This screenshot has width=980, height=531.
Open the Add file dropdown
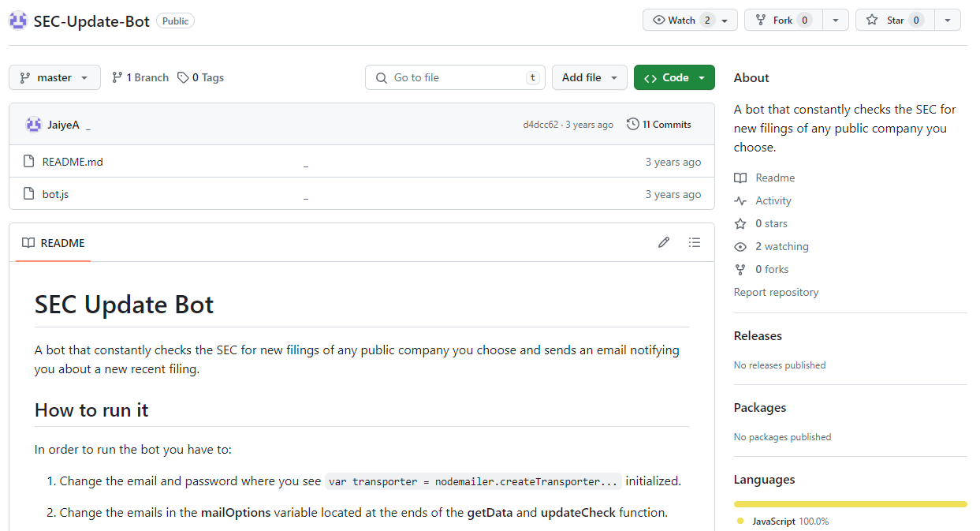click(590, 77)
